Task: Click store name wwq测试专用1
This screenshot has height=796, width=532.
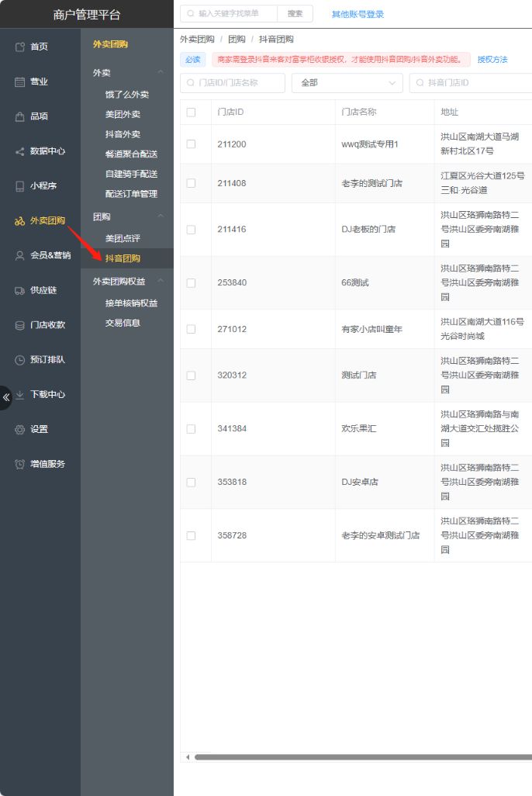Action: click(370, 144)
